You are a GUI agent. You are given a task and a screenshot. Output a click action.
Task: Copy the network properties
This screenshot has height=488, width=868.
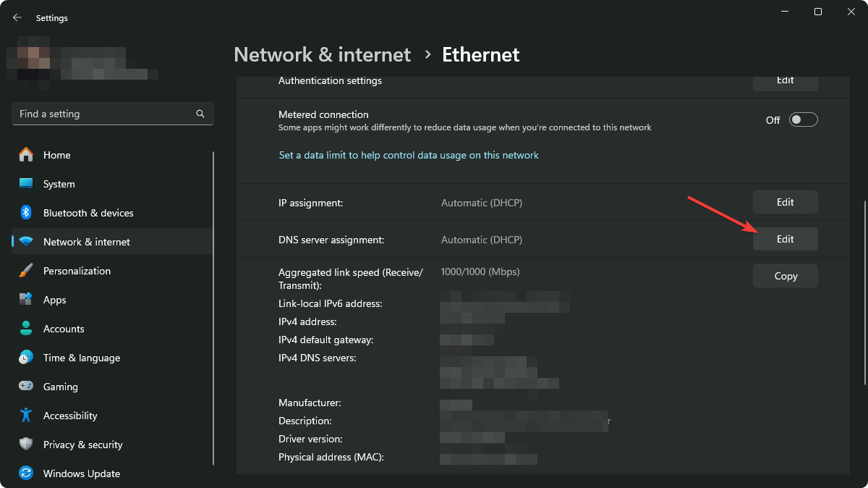[x=786, y=276]
